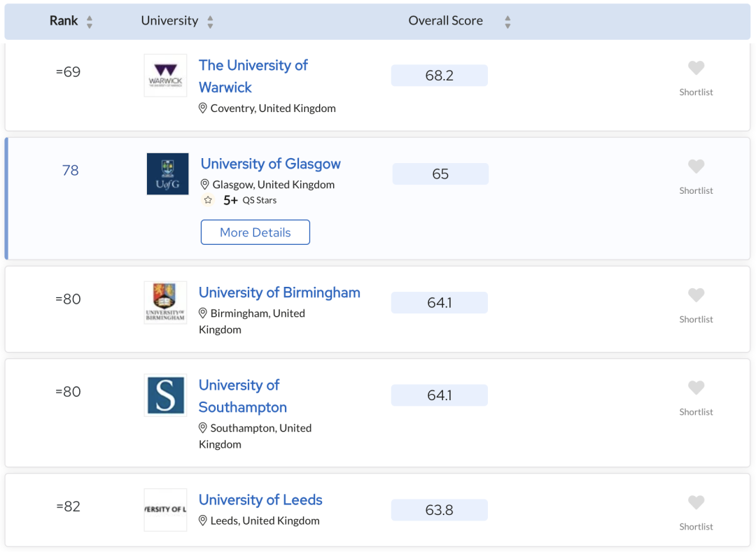Click the heart icon for University of Leeds
Screen dimensions: 756x552
pos(696,502)
